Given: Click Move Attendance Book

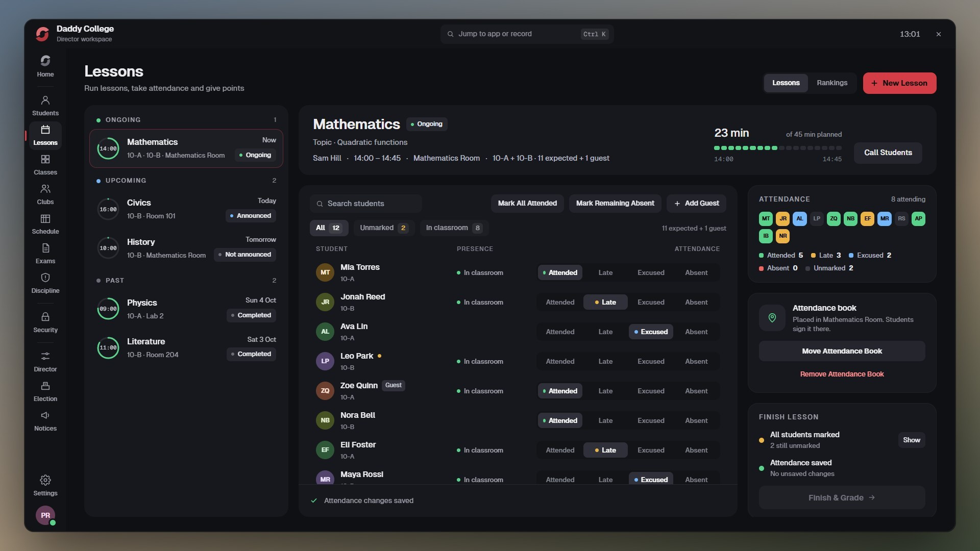Looking at the screenshot, I should coord(842,351).
